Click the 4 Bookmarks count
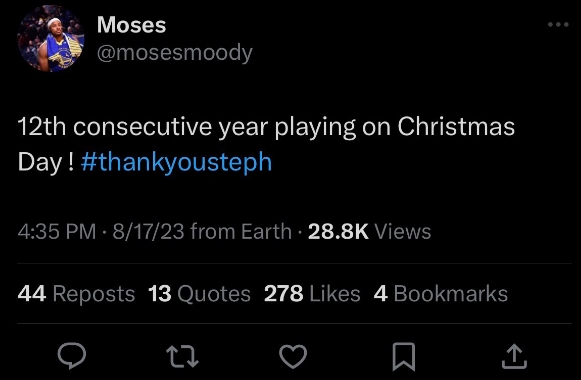This screenshot has width=581, height=380. click(441, 294)
